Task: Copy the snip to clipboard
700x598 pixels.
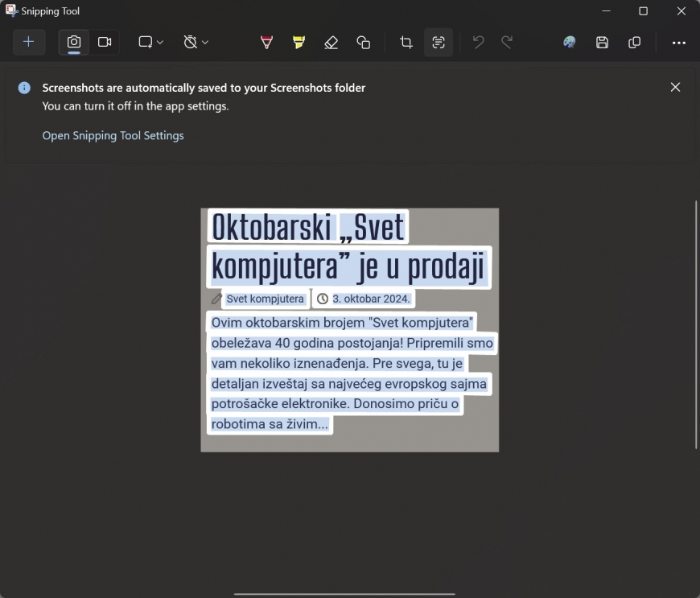Action: click(x=634, y=43)
